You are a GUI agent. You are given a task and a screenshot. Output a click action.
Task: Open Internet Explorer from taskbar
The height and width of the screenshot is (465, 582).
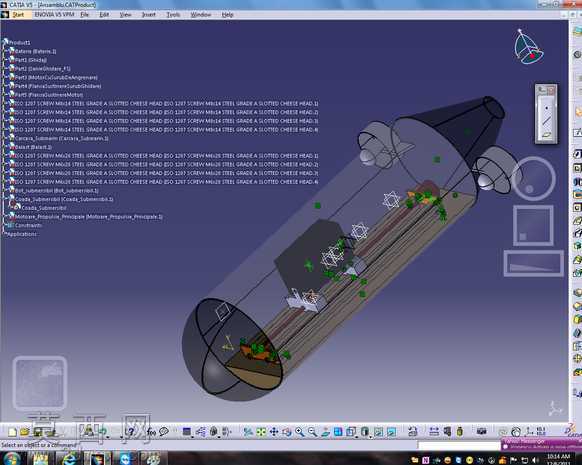point(70,459)
